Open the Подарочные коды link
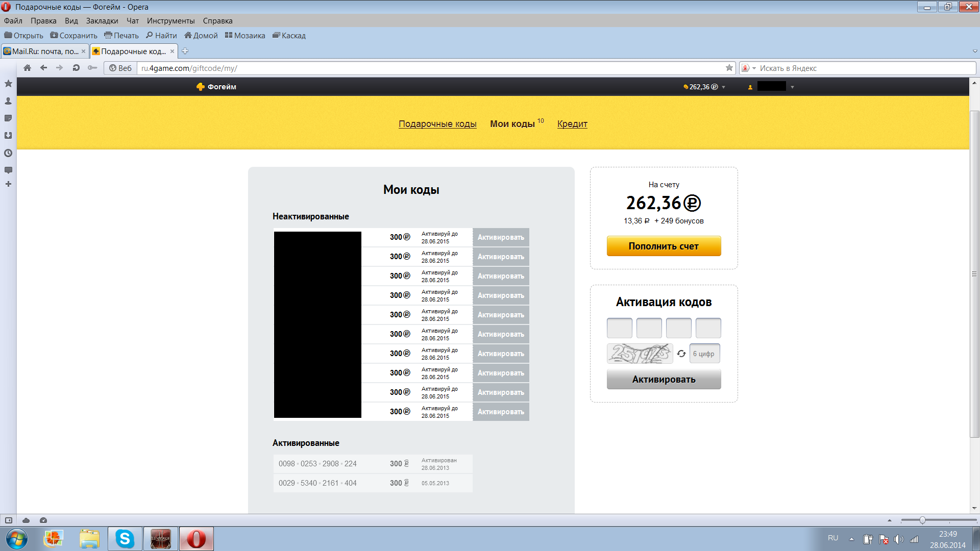Screen dimensions: 980x551 click(x=437, y=124)
